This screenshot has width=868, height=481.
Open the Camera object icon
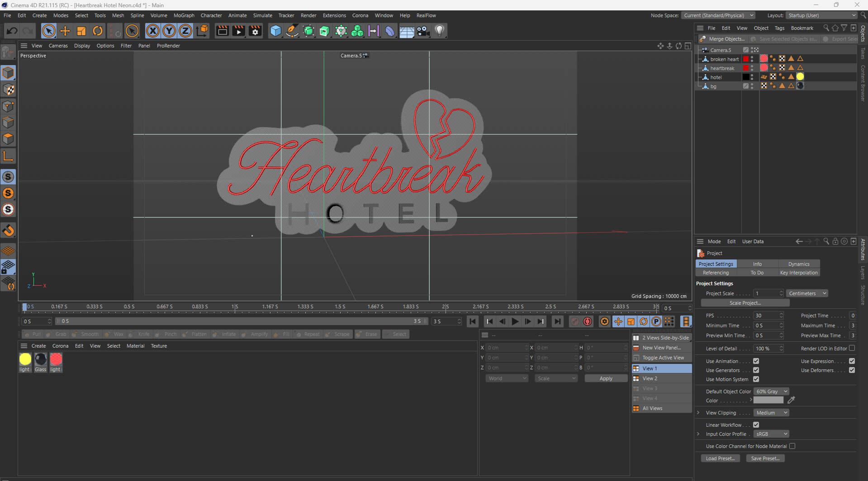tap(423, 31)
